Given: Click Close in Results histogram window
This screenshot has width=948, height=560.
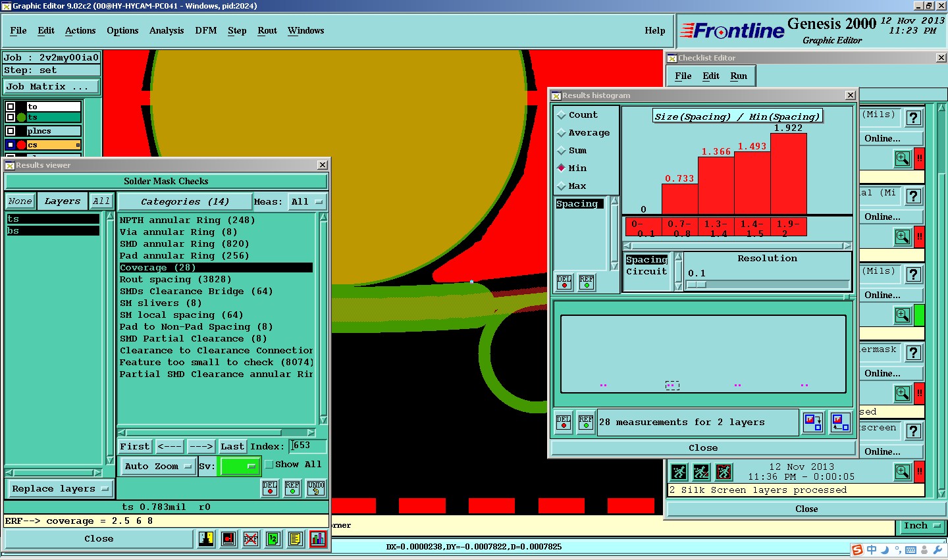Looking at the screenshot, I should click(703, 448).
